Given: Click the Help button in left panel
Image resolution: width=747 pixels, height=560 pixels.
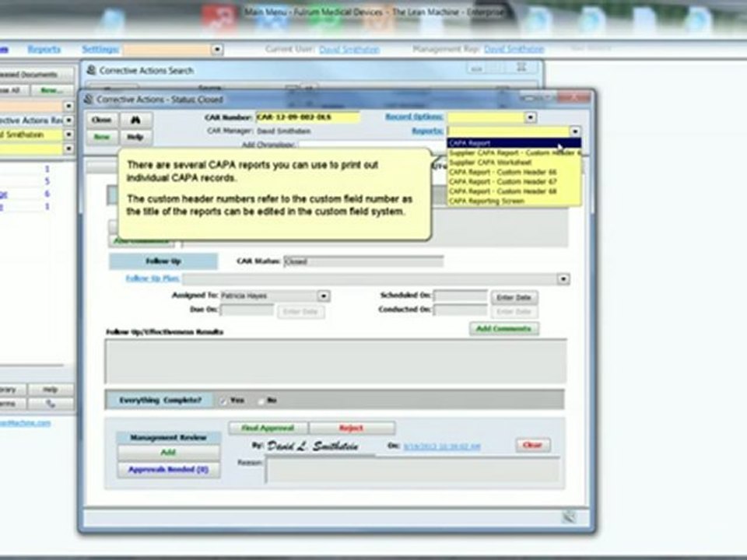Looking at the screenshot, I should (x=51, y=390).
